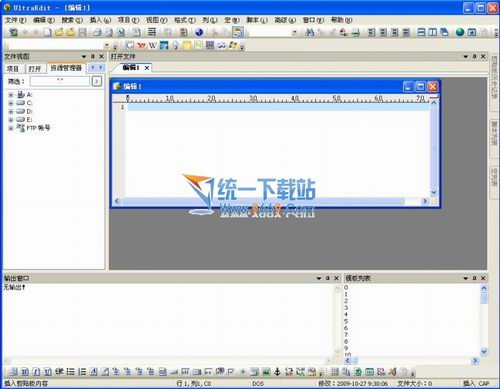This screenshot has height=389, width=500.
Task: Close the 编辑1 document tab
Action: (x=147, y=68)
